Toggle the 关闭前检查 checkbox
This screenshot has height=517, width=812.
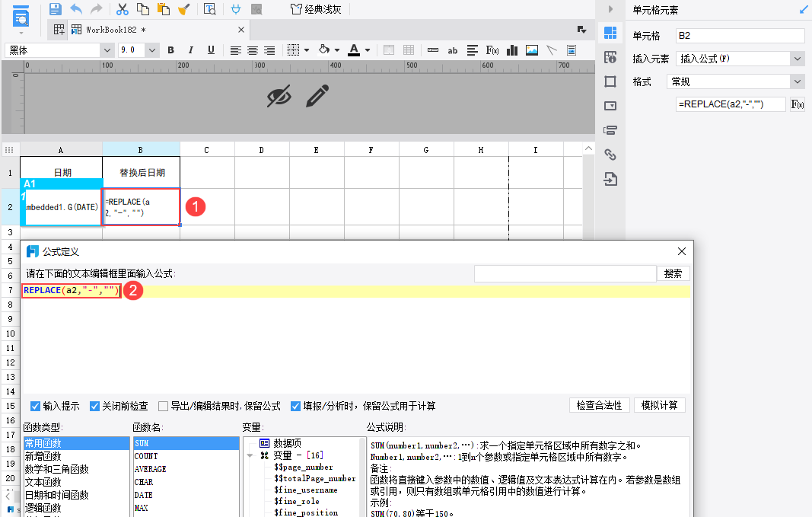pos(94,406)
